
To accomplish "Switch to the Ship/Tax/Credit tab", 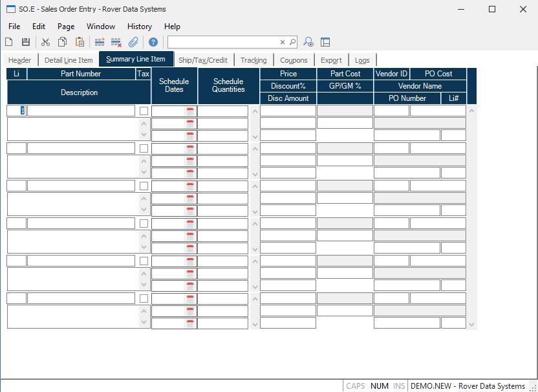I will 203,60.
